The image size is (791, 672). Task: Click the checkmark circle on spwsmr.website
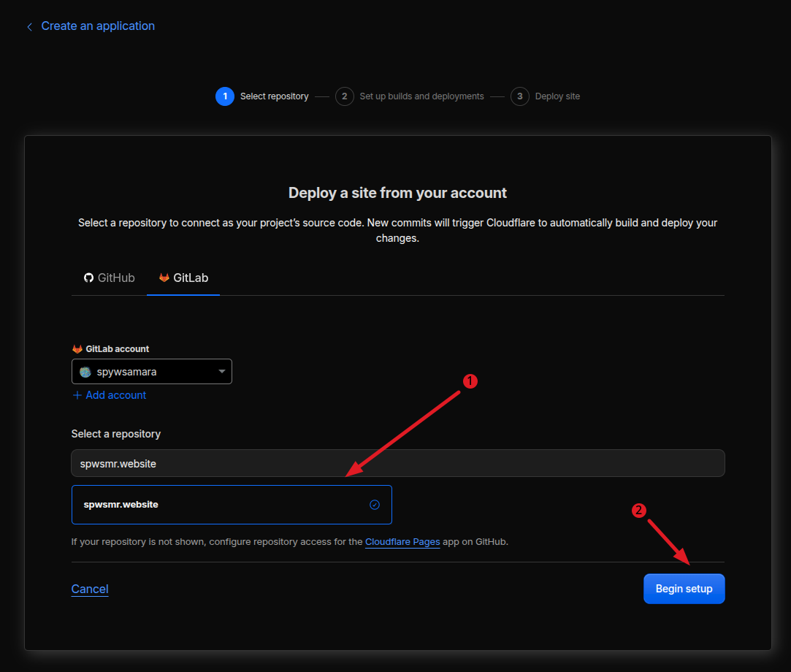tap(374, 505)
